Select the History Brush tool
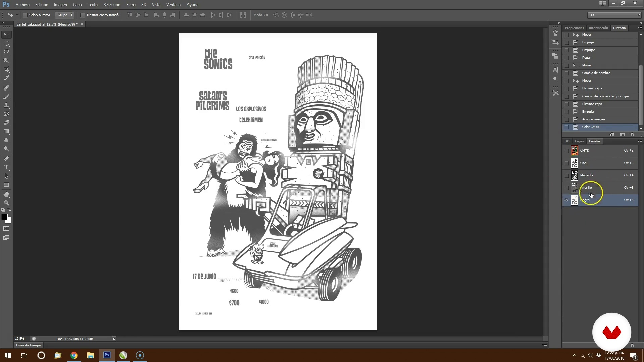The height and width of the screenshot is (362, 644). click(6, 114)
